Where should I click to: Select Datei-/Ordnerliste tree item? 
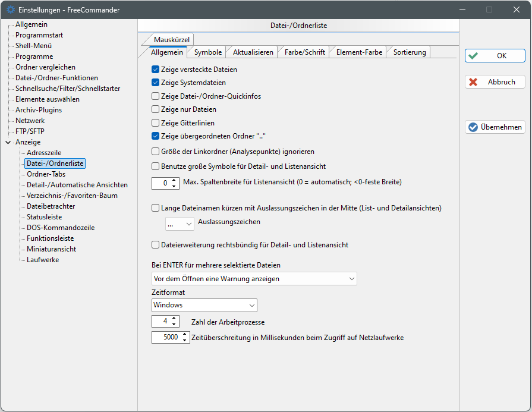pos(55,163)
